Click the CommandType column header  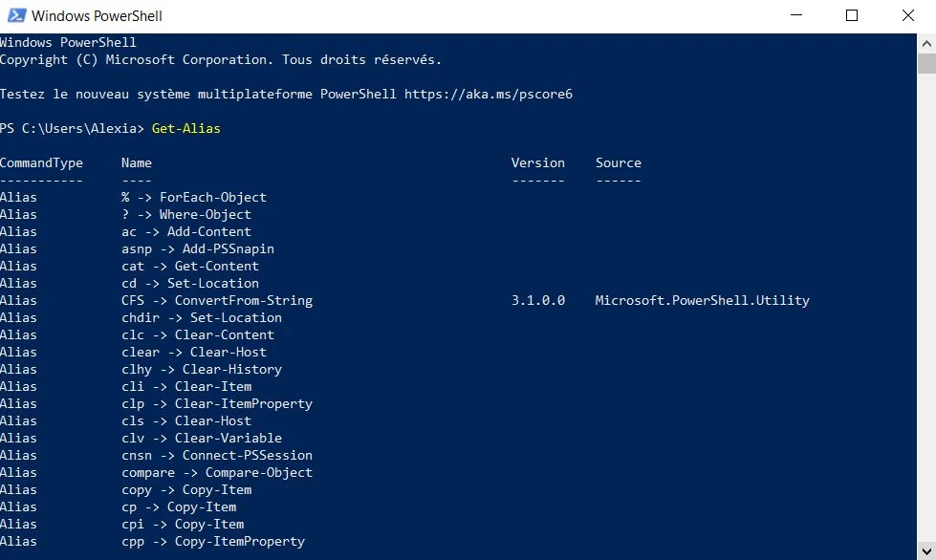click(41, 163)
